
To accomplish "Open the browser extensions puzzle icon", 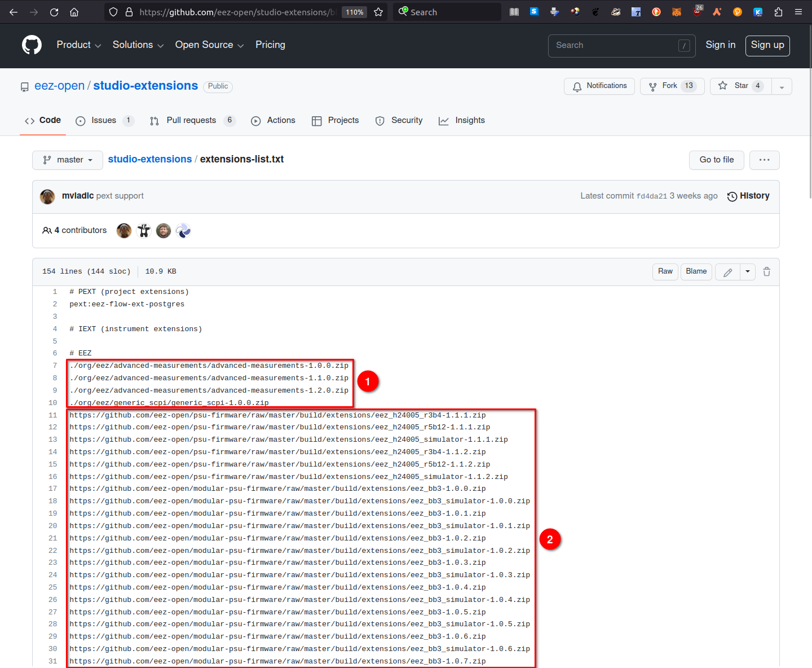I will click(x=778, y=12).
